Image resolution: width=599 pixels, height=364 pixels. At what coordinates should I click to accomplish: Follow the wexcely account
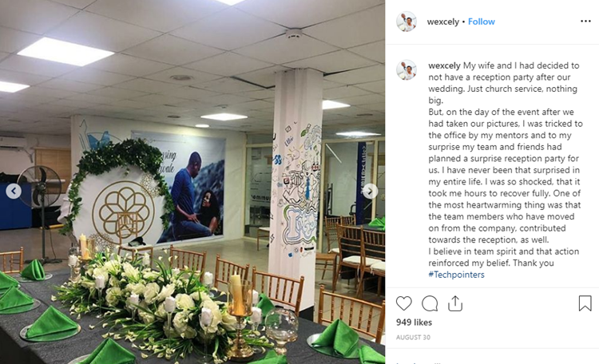click(x=482, y=22)
